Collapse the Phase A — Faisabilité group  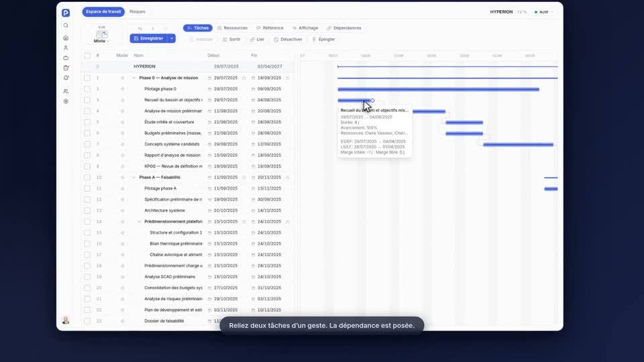[x=133, y=177]
